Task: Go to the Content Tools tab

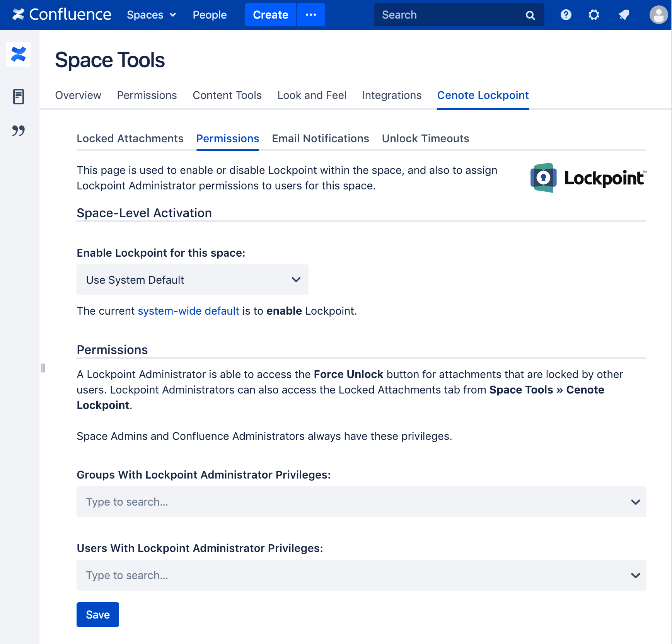Action: [x=227, y=95]
